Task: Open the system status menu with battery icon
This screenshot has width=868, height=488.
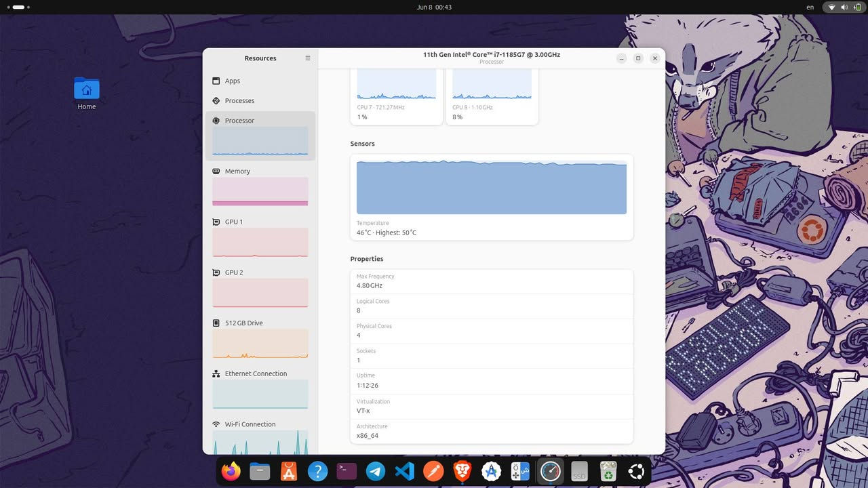Action: click(843, 7)
